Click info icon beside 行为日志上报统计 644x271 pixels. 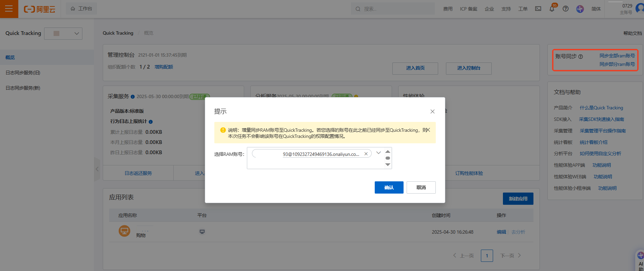click(151, 122)
